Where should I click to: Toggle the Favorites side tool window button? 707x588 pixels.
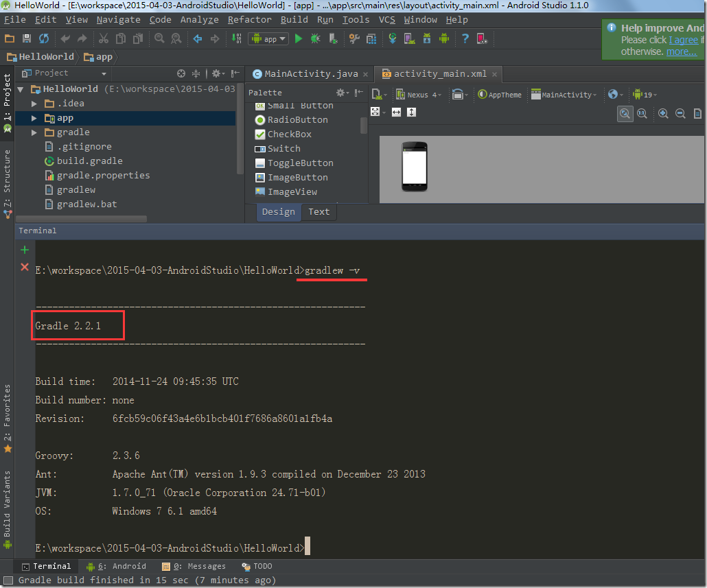point(8,419)
